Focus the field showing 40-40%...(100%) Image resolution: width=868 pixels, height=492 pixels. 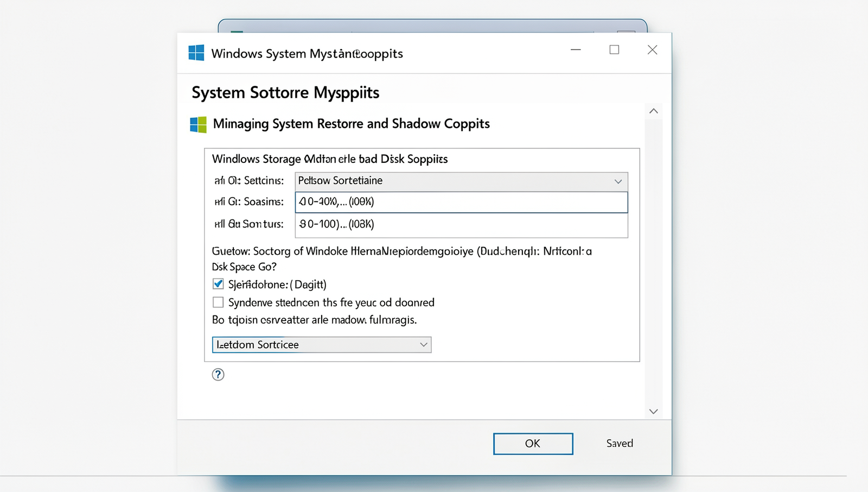tap(462, 202)
